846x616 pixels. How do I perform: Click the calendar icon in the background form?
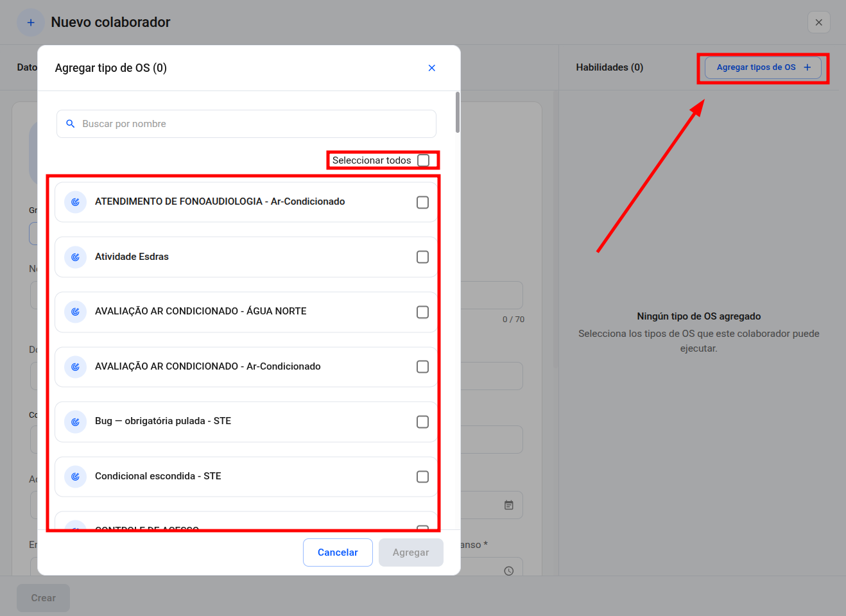pyautogui.click(x=509, y=506)
